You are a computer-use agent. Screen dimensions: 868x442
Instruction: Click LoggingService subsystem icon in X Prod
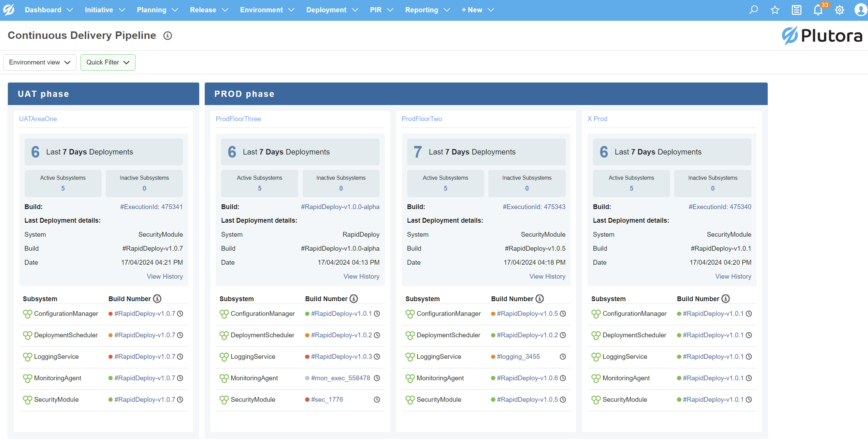(x=596, y=357)
